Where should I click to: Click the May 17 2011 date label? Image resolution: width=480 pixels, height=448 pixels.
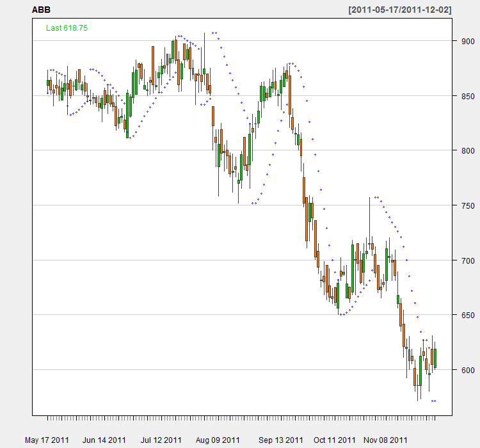47,440
